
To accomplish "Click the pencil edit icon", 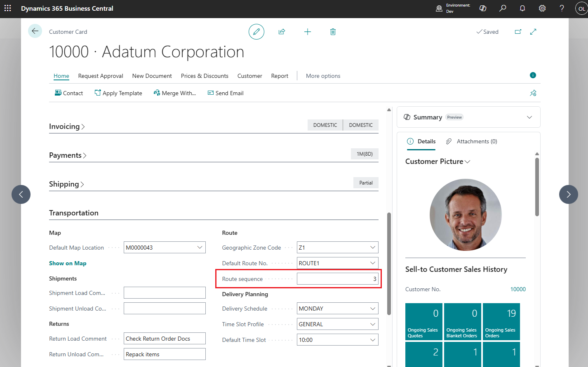I will coord(256,32).
